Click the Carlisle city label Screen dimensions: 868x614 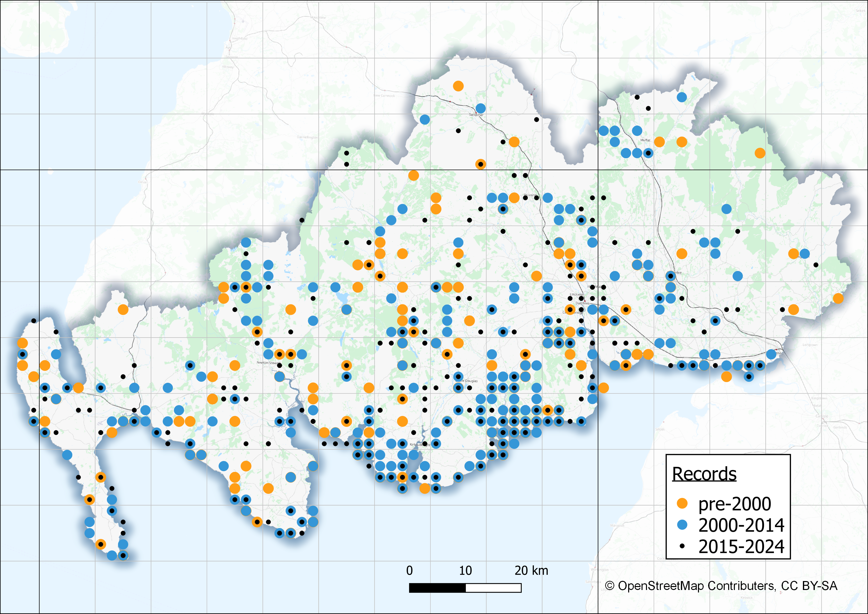click(821, 416)
